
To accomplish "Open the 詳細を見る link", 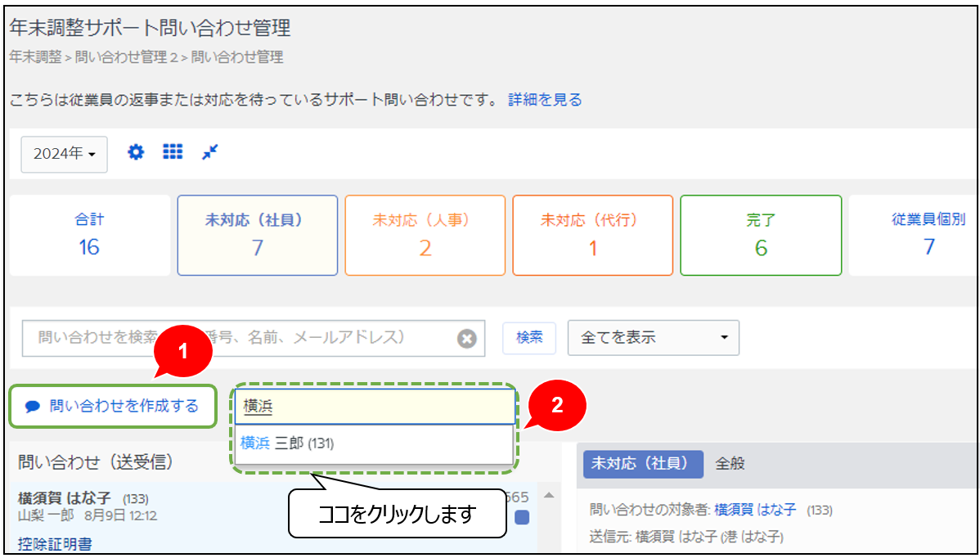I will [545, 100].
